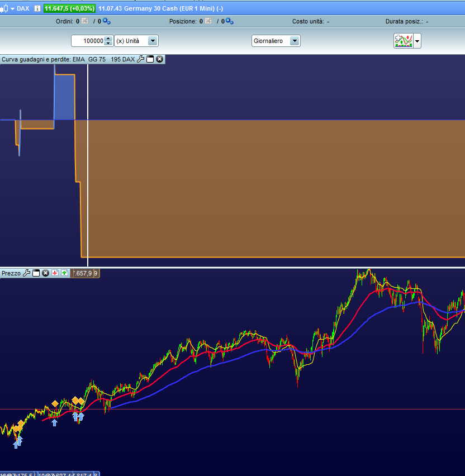
Task: Expand arrow next to trading chart icon
Action: (417, 41)
